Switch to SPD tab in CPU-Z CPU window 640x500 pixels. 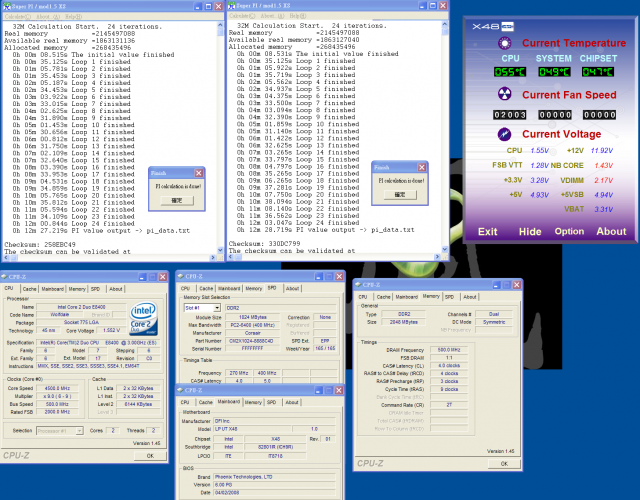[96, 289]
